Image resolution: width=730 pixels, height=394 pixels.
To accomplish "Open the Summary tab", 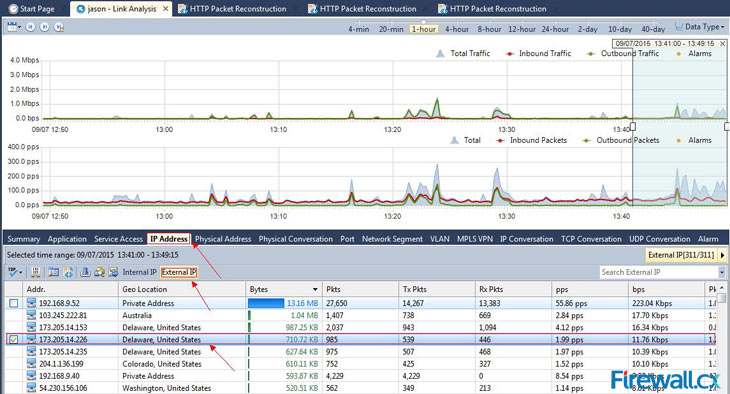I will point(23,239).
